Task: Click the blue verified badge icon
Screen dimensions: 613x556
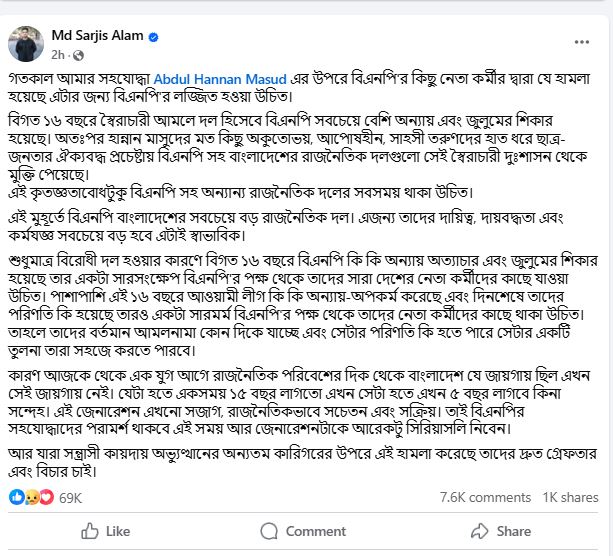Action: pyautogui.click(x=154, y=37)
